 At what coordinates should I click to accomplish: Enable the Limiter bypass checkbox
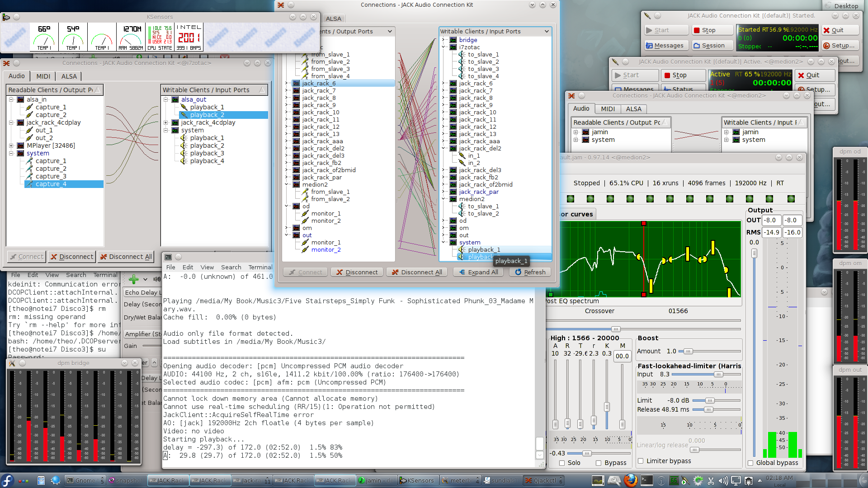coord(641,461)
